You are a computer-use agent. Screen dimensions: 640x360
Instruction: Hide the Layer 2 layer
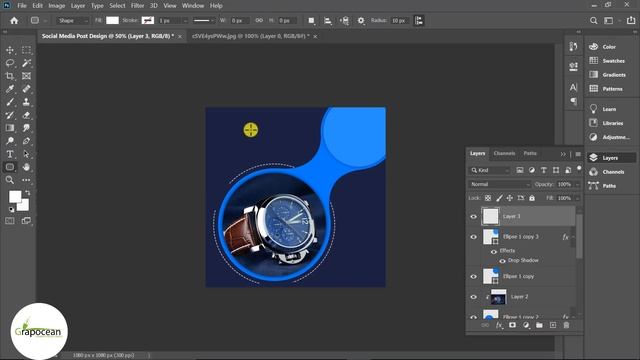click(x=473, y=297)
